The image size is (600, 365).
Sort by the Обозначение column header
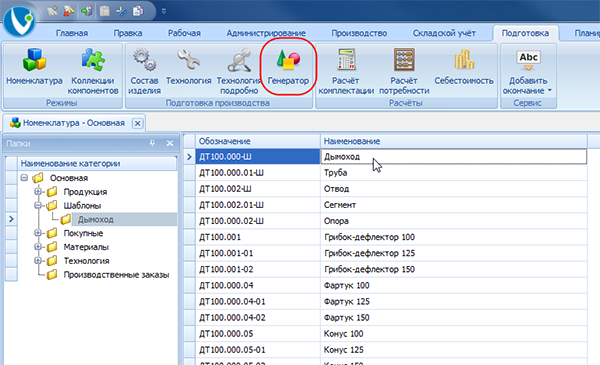pyautogui.click(x=258, y=141)
